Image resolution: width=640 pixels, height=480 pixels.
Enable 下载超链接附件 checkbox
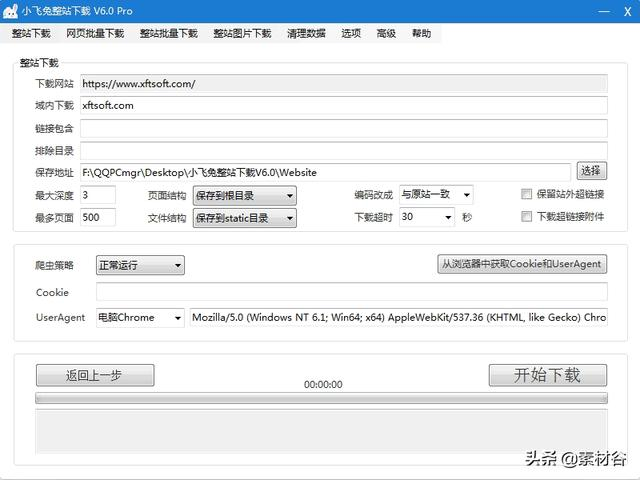pyautogui.click(x=527, y=216)
